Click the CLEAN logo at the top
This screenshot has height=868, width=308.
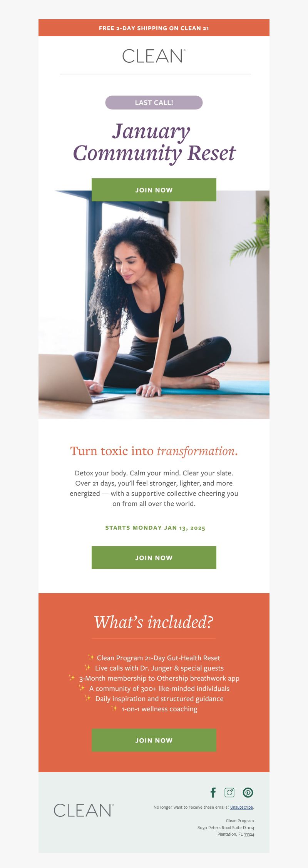154,56
